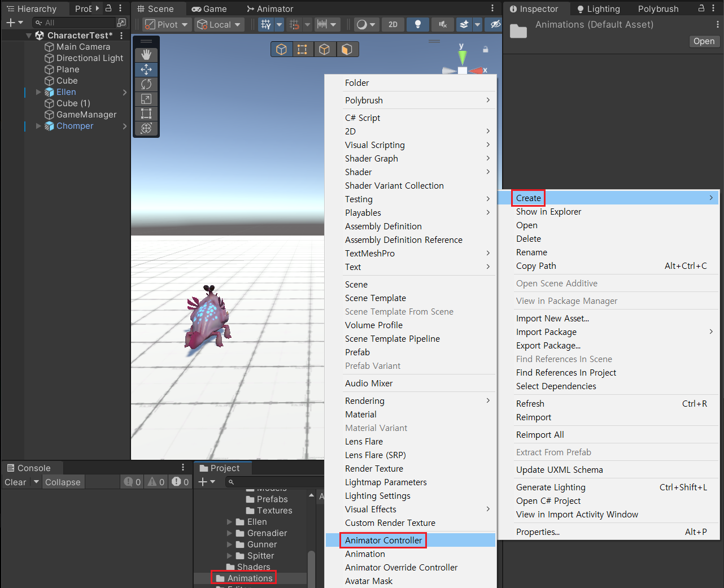The image size is (724, 588).
Task: Click the vertex-selection square overlay icon
Action: 303,50
